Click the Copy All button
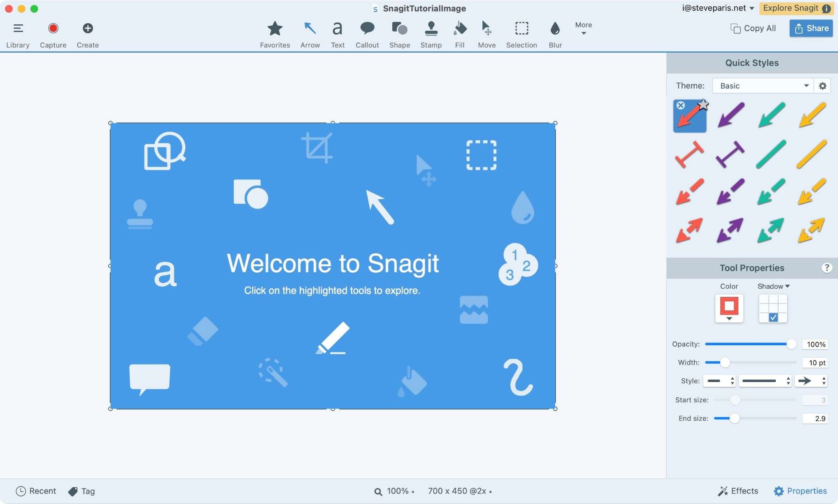This screenshot has height=504, width=838. pos(753,28)
